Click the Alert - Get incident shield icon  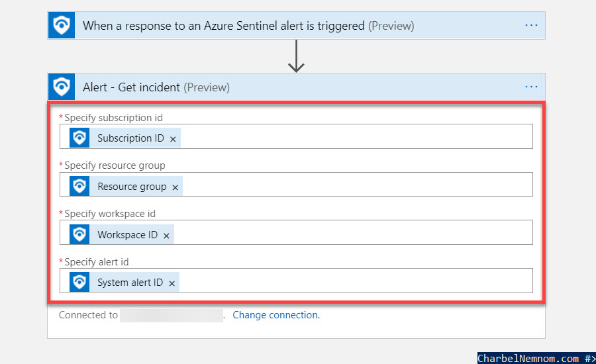pos(62,87)
